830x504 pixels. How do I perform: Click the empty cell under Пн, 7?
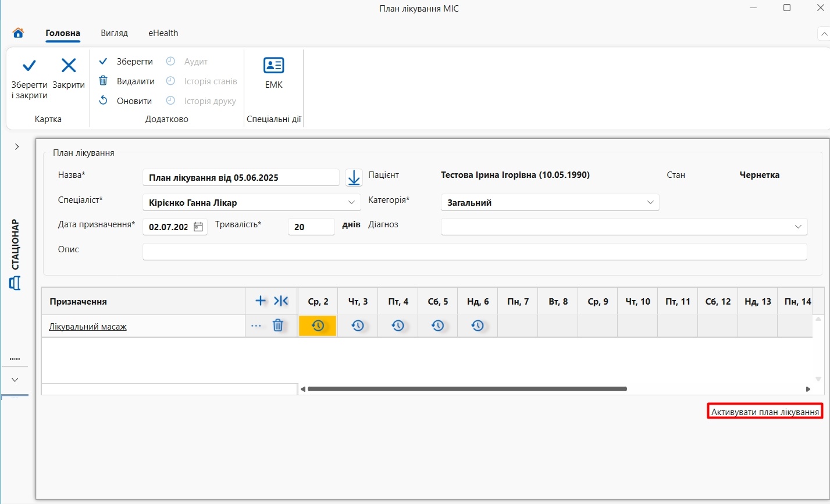[518, 326]
